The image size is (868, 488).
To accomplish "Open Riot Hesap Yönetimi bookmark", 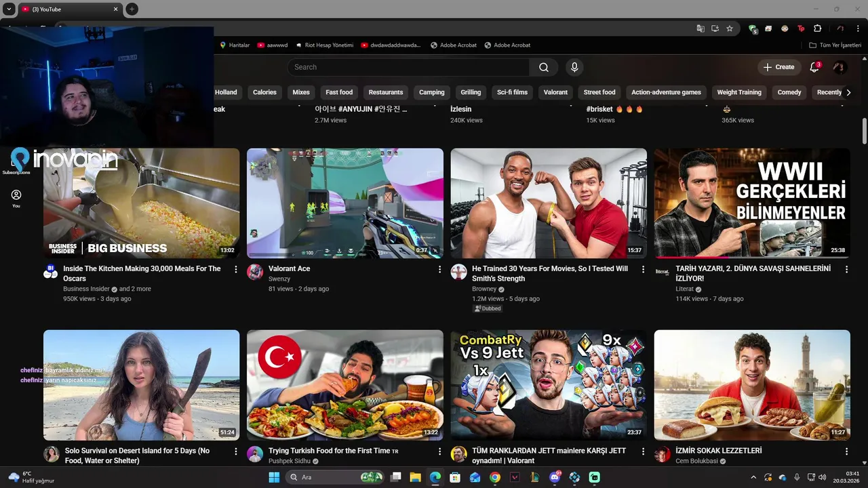I will (324, 45).
